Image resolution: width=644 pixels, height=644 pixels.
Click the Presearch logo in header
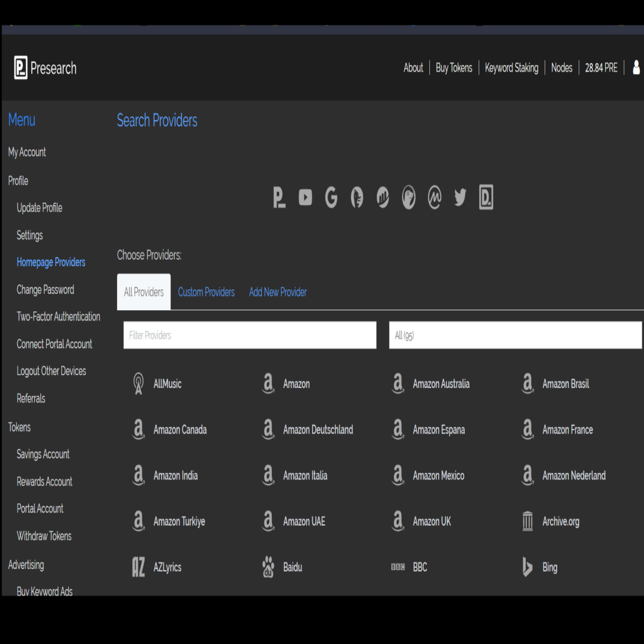[46, 68]
